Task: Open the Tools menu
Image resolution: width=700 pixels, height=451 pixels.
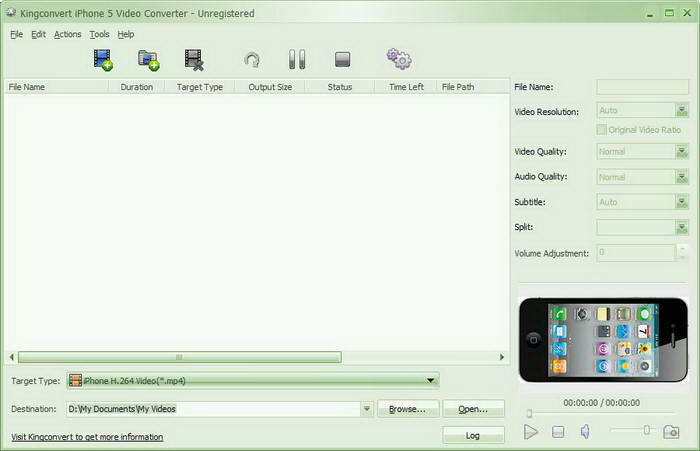Action: click(99, 34)
